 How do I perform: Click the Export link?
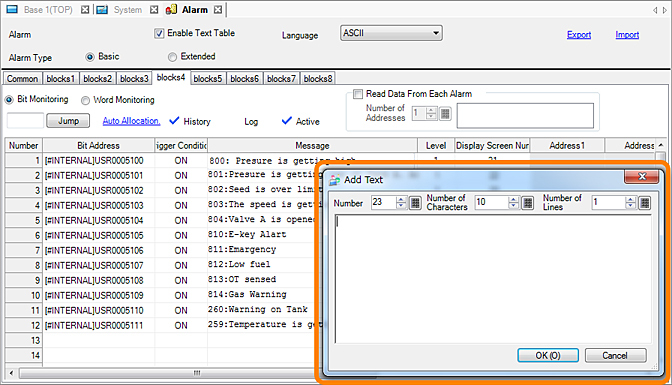579,35
